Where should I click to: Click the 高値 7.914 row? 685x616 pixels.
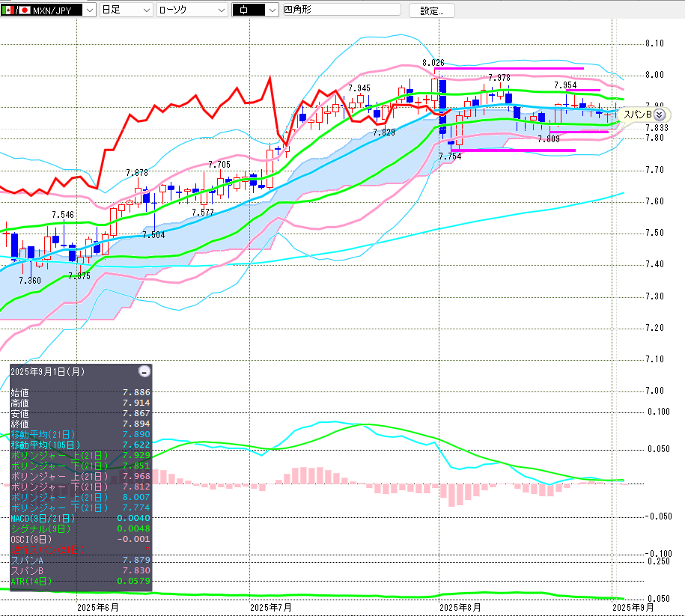80,403
